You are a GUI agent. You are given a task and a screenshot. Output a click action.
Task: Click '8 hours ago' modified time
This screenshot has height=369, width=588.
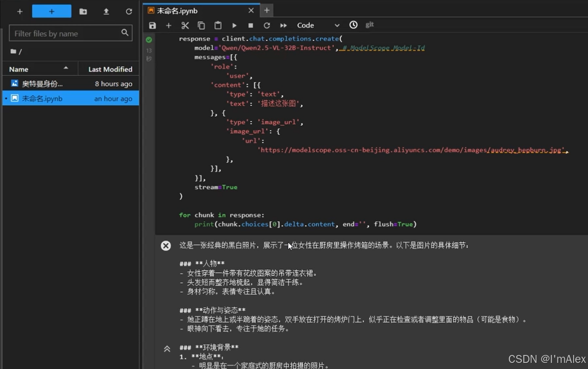[114, 84]
